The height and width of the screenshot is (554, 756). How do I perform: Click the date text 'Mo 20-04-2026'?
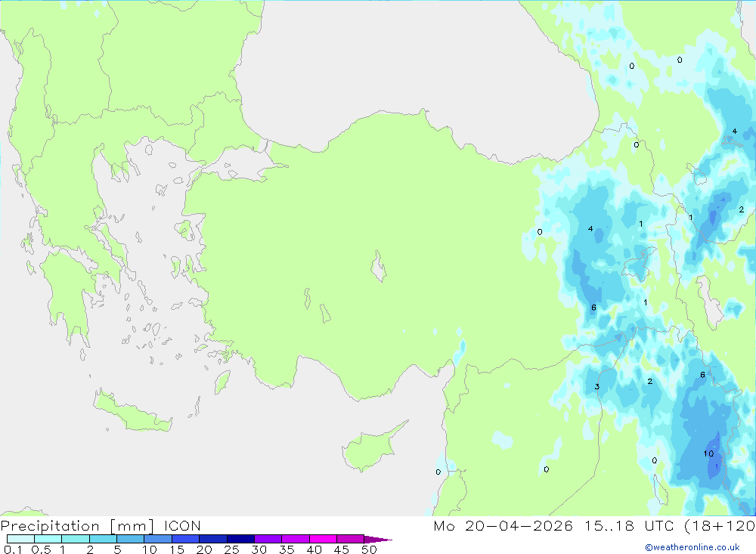click(503, 525)
